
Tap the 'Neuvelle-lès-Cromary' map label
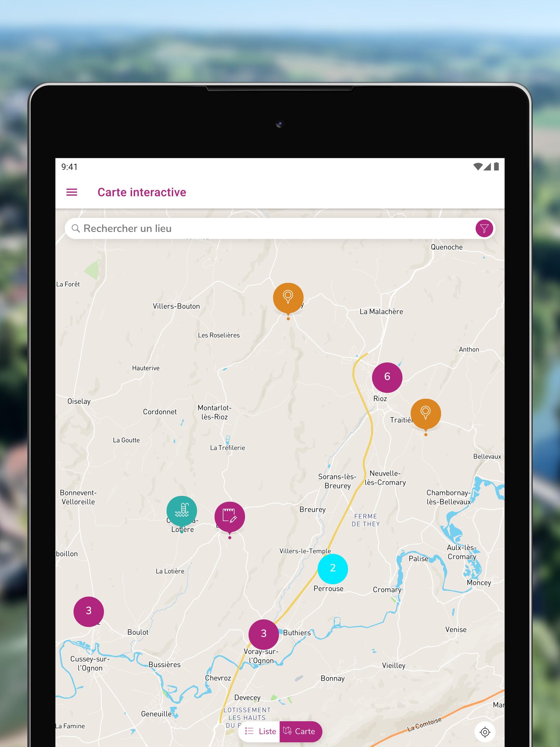385,478
